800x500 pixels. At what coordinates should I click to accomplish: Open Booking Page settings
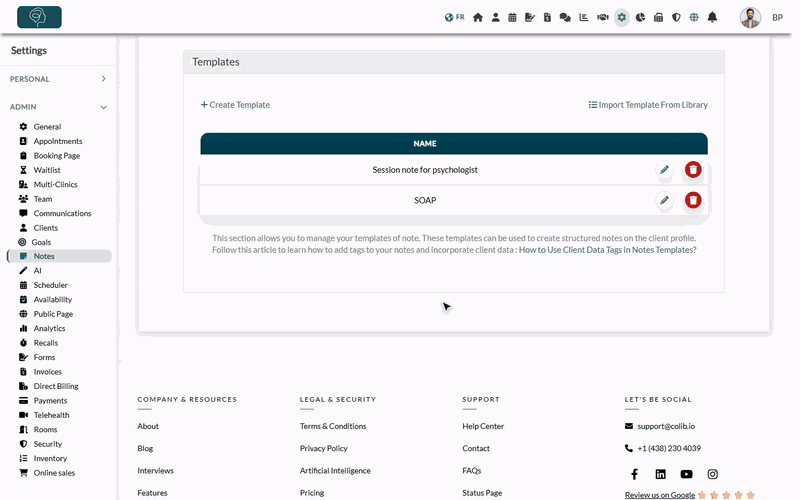(57, 156)
